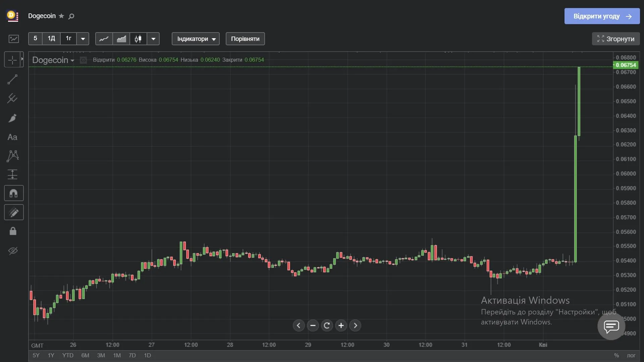Click the tall green candle on Кві
The image size is (644, 362).
pos(576,199)
